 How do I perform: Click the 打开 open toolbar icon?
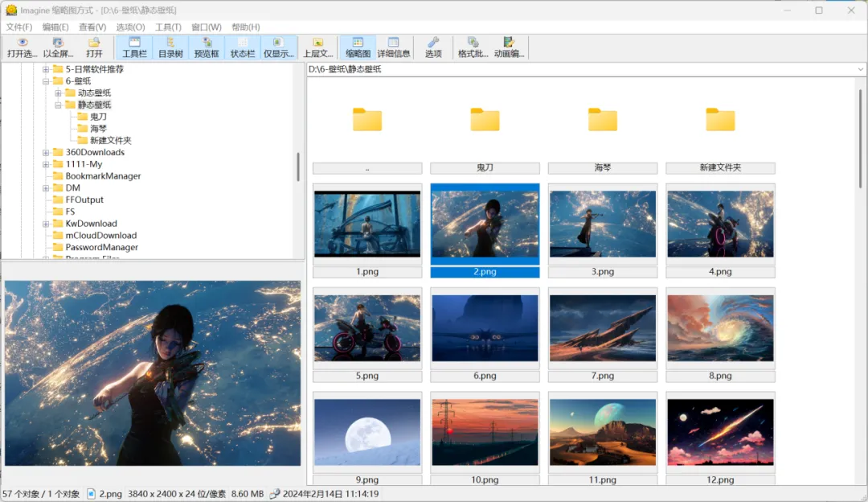pyautogui.click(x=94, y=47)
